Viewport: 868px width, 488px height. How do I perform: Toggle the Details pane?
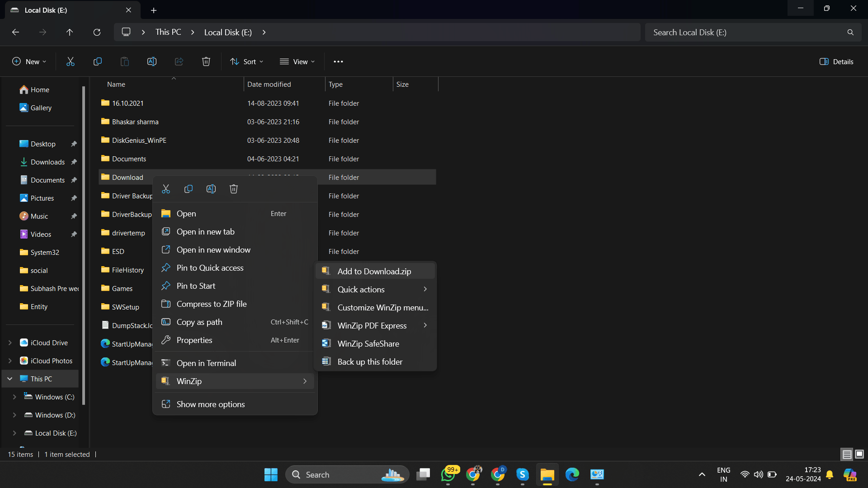pos(836,61)
